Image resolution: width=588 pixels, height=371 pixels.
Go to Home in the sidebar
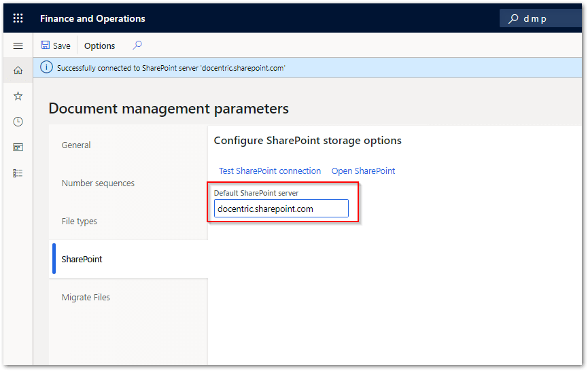[18, 70]
